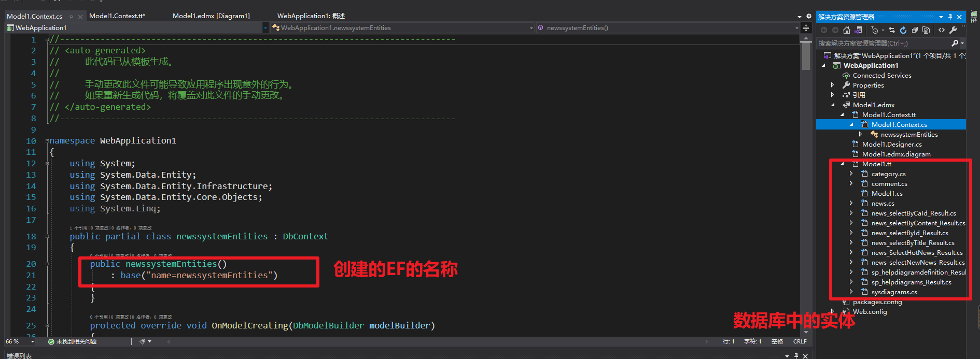
Task: Pin the Solution Explorer panel
Action: (x=950, y=17)
